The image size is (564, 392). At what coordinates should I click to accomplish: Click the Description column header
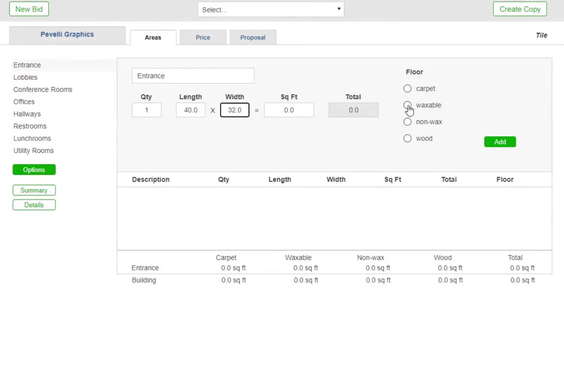151,179
